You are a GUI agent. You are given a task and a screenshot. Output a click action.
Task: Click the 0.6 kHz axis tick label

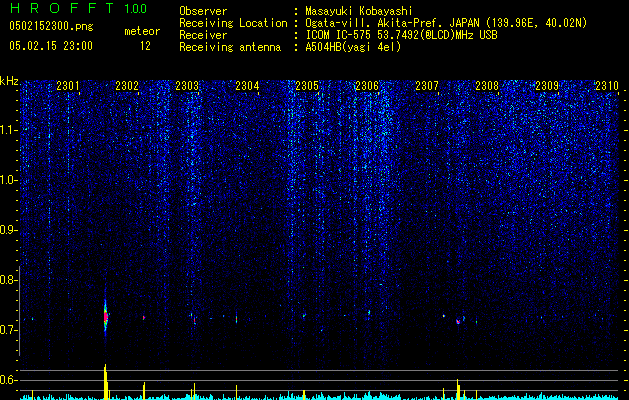(x=8, y=380)
